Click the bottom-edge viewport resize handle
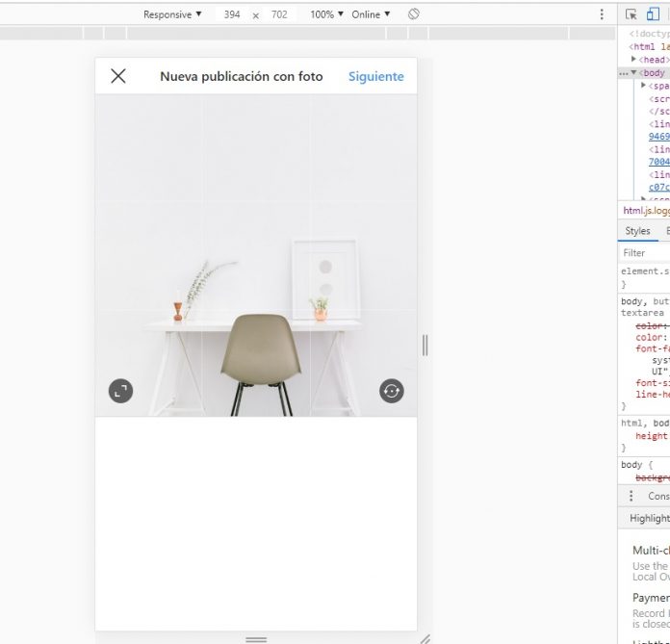 point(256,639)
